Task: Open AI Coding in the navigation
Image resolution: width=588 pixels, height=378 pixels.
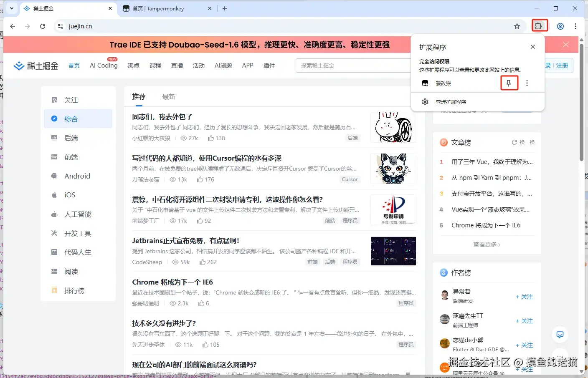Action: click(104, 66)
